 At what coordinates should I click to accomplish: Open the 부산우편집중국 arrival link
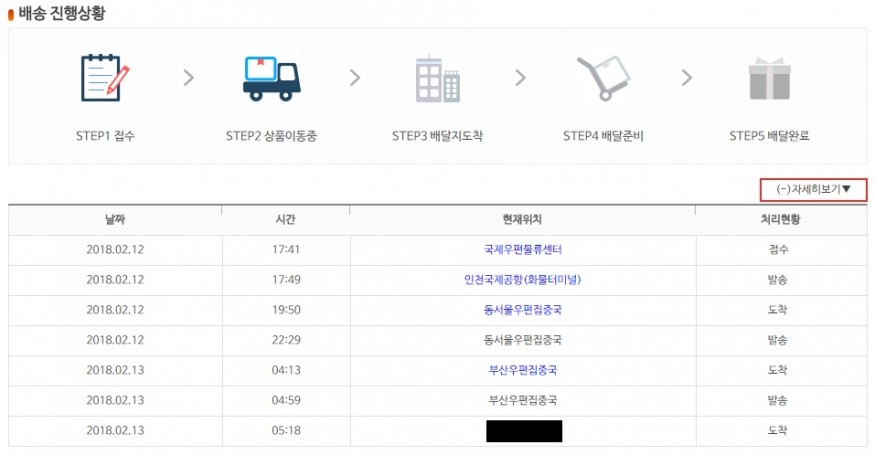(x=523, y=370)
